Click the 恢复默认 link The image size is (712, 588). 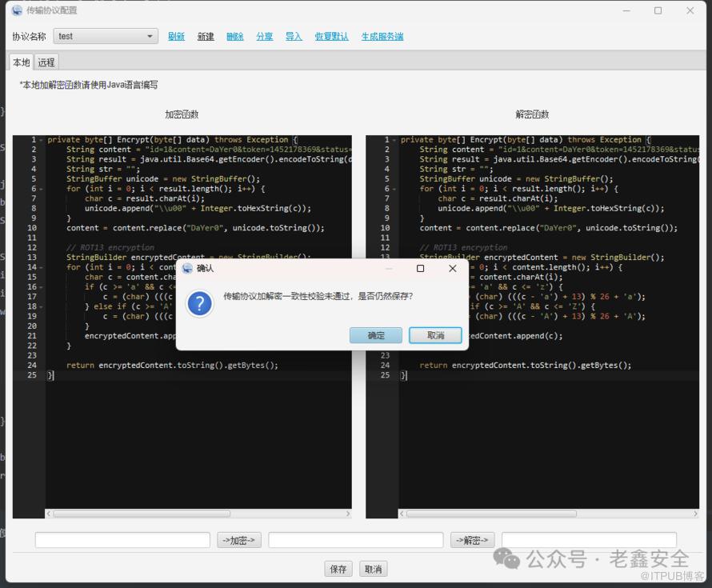[331, 37]
